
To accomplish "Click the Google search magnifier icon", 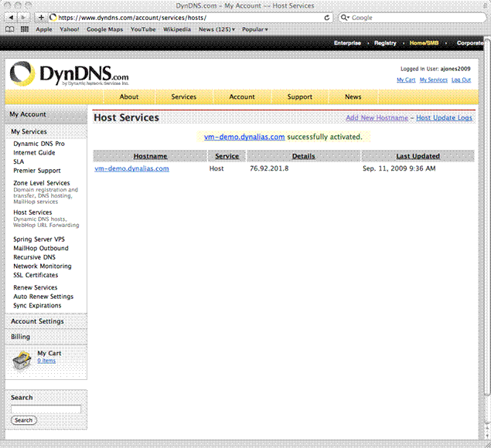I will (344, 18).
